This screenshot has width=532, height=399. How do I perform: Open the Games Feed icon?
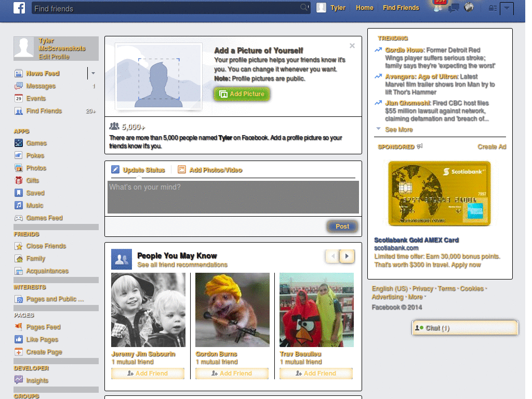[x=19, y=218]
